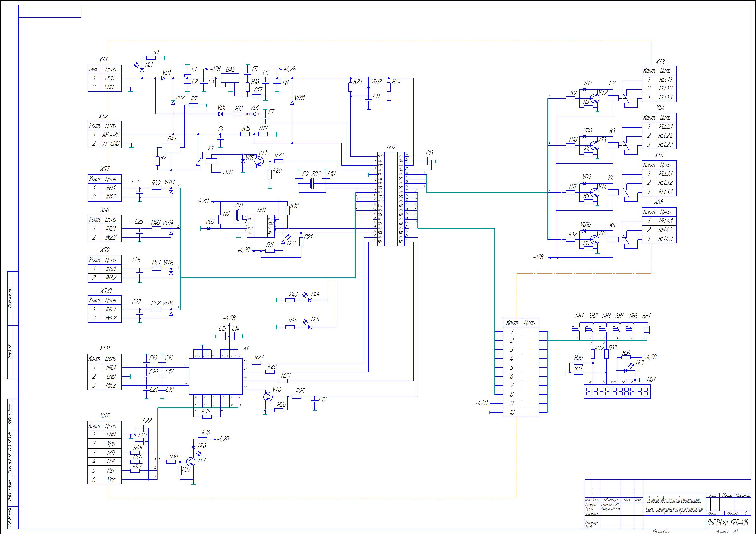Select the HL4 LED symbol
Screen dimensions: 756x534
(x=310, y=300)
